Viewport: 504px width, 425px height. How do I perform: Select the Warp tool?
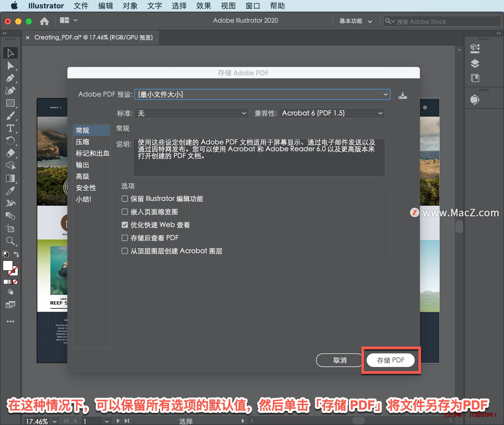pyautogui.click(x=10, y=203)
